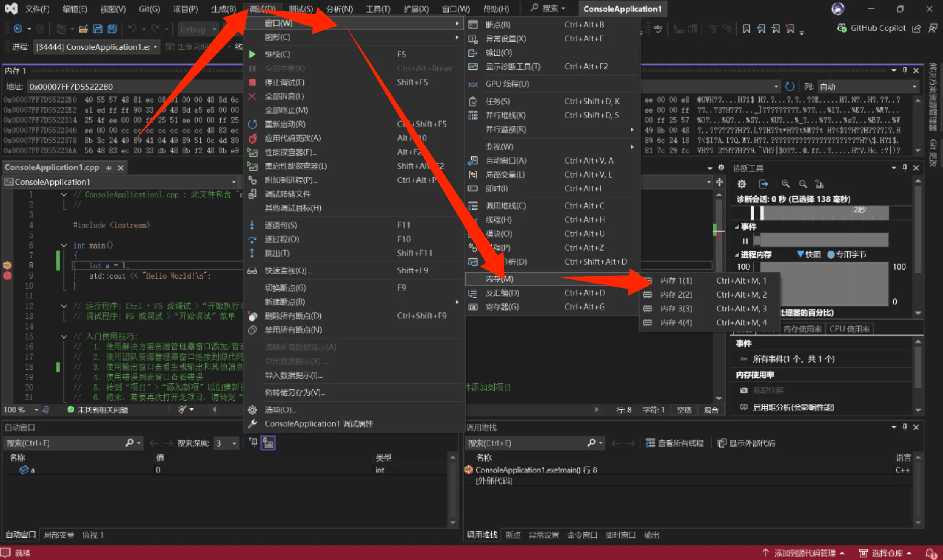Click the red breakpoint dot at line 9
This screenshot has width=943, height=560.
(7, 276)
